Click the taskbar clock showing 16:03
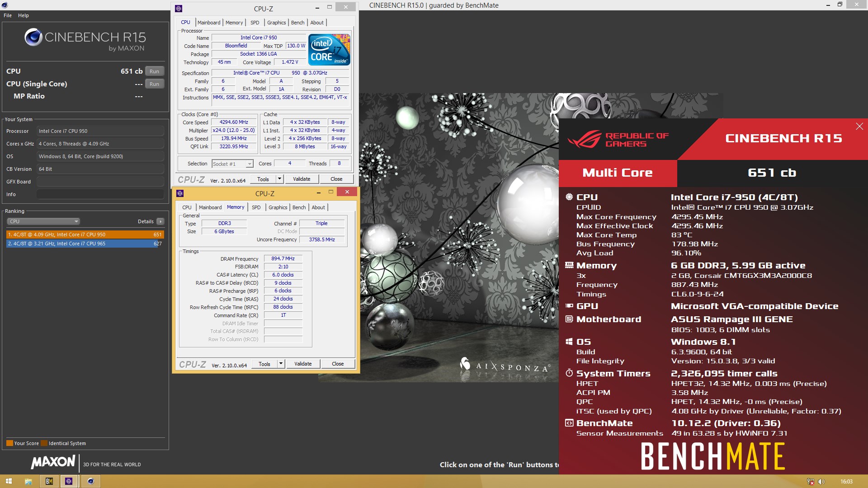 (846, 482)
